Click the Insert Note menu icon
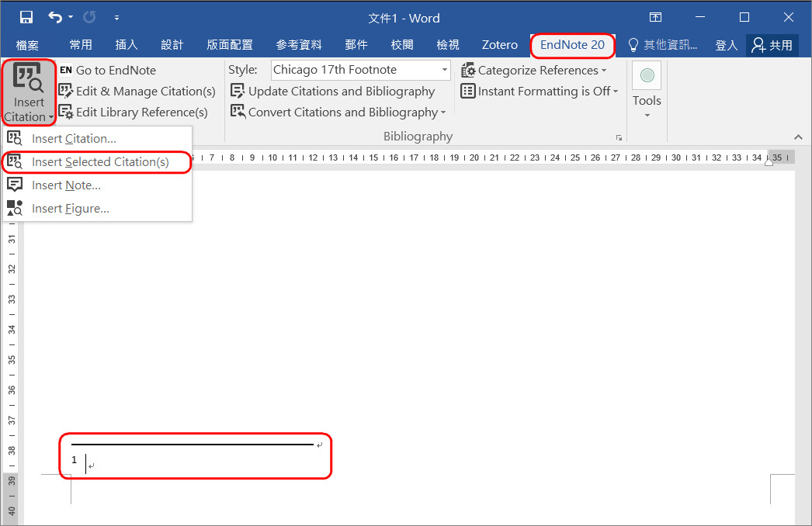 coord(15,185)
